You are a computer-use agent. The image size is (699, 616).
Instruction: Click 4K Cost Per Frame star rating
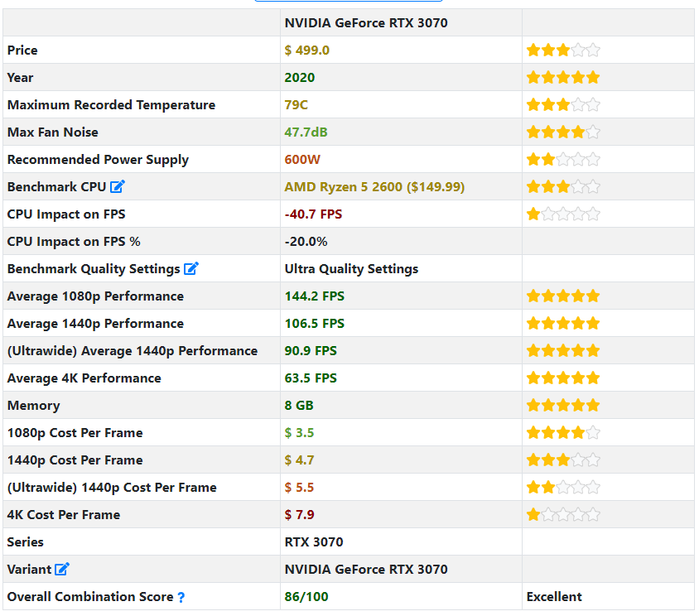tap(563, 514)
